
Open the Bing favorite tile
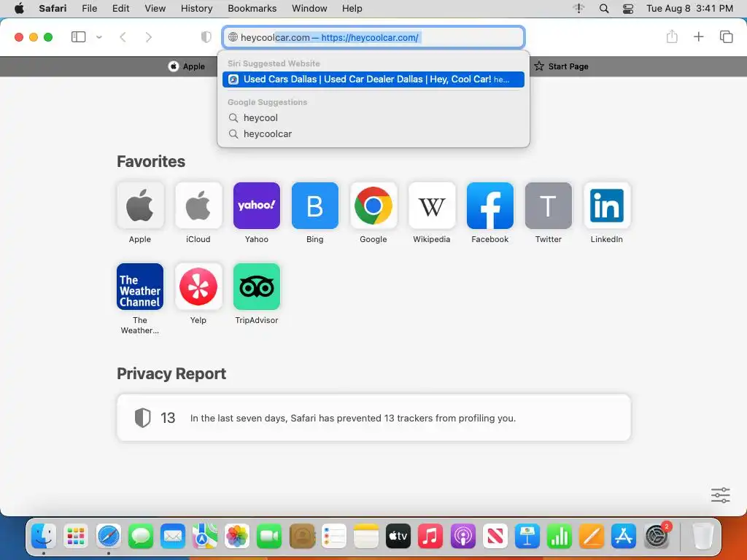pyautogui.click(x=315, y=206)
